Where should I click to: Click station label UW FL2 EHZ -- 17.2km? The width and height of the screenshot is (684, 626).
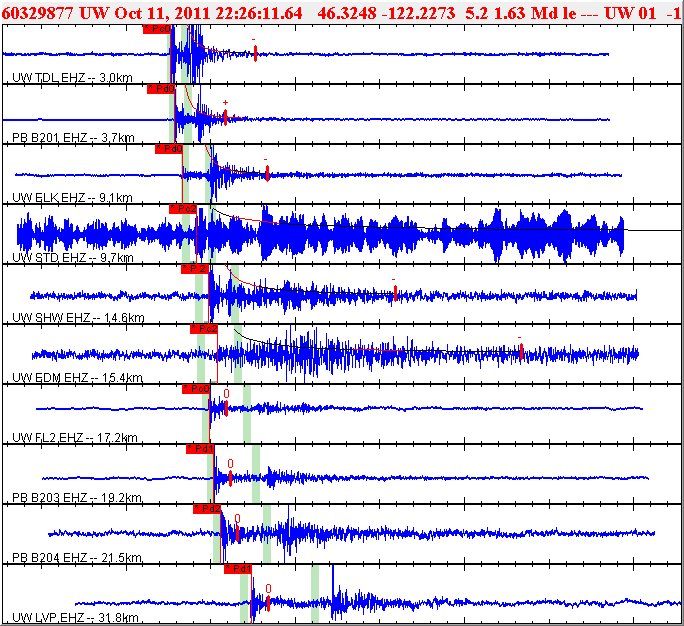75,437
